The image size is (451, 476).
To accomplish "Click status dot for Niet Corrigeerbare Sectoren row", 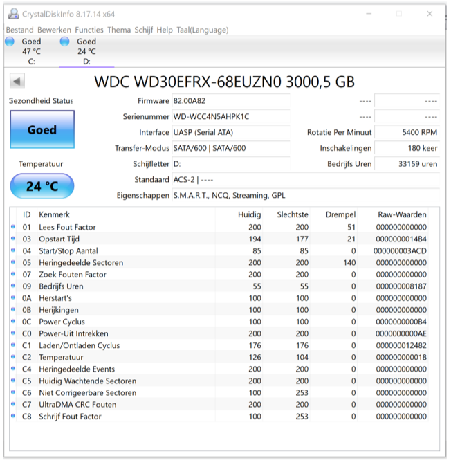I will [x=13, y=392].
